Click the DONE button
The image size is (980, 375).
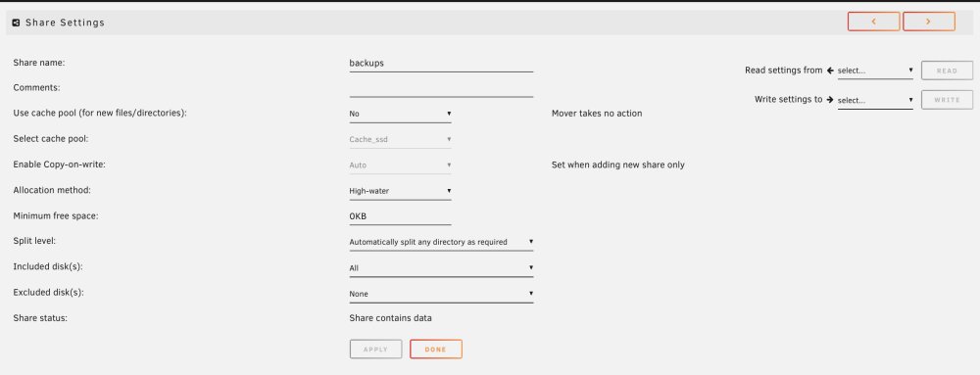(436, 350)
